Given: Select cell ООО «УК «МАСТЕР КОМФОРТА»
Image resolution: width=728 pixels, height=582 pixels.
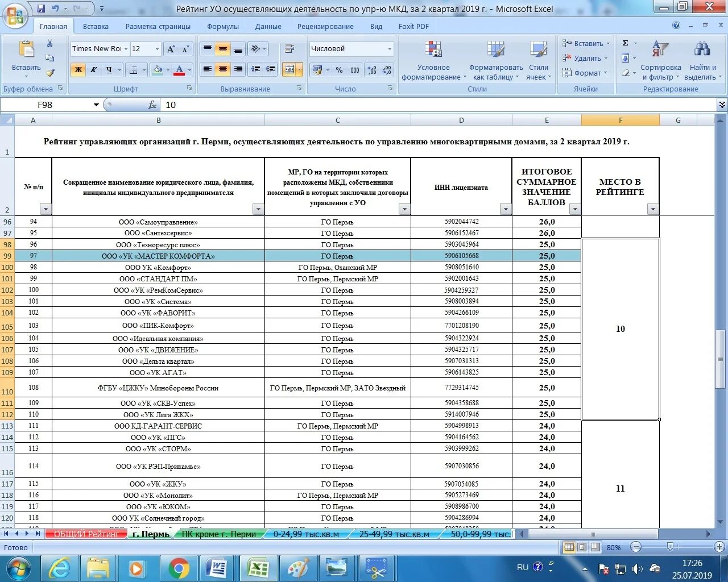Looking at the screenshot, I should [x=158, y=256].
